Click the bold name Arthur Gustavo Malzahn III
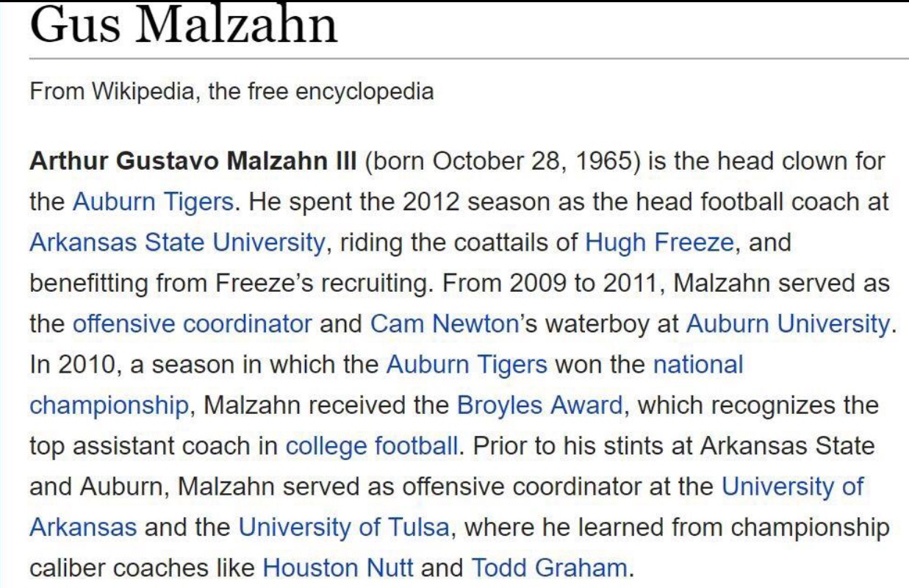This screenshot has height=588, width=909. click(193, 161)
